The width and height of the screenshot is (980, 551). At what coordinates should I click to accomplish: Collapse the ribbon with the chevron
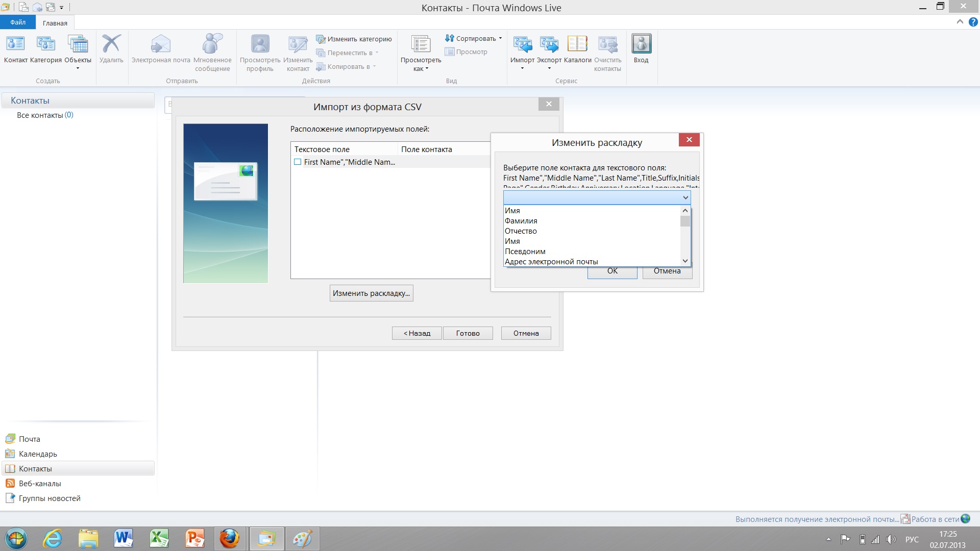(960, 22)
